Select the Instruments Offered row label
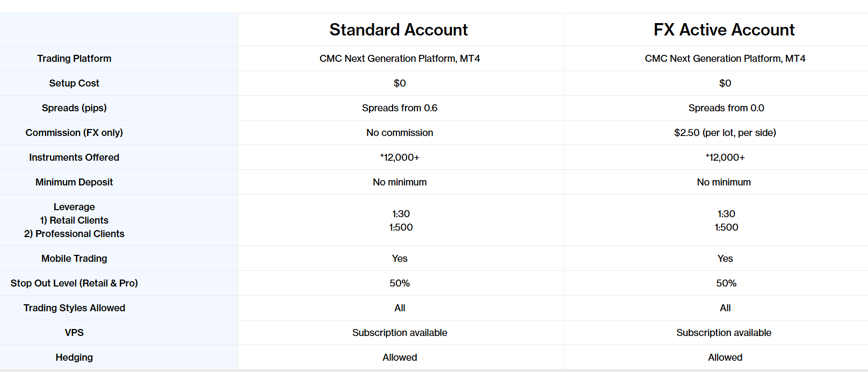The height and width of the screenshot is (372, 868). 74,158
